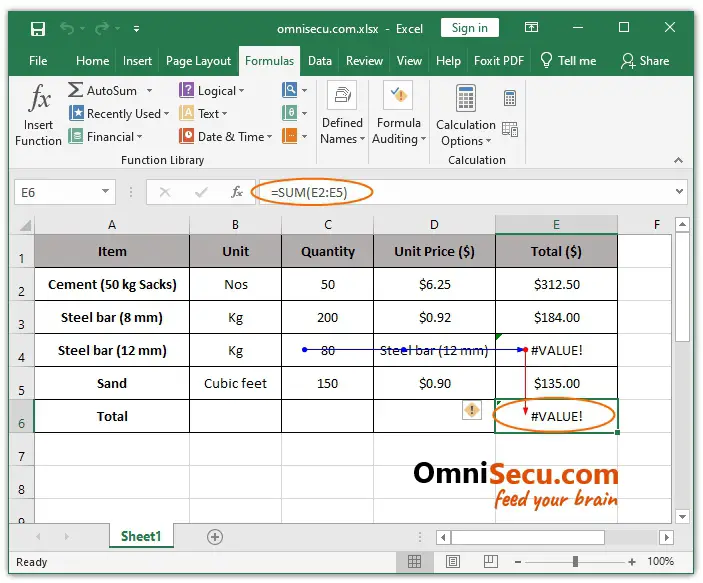Click the Cubic feet cell
Screen dimensions: 703x583
[235, 383]
